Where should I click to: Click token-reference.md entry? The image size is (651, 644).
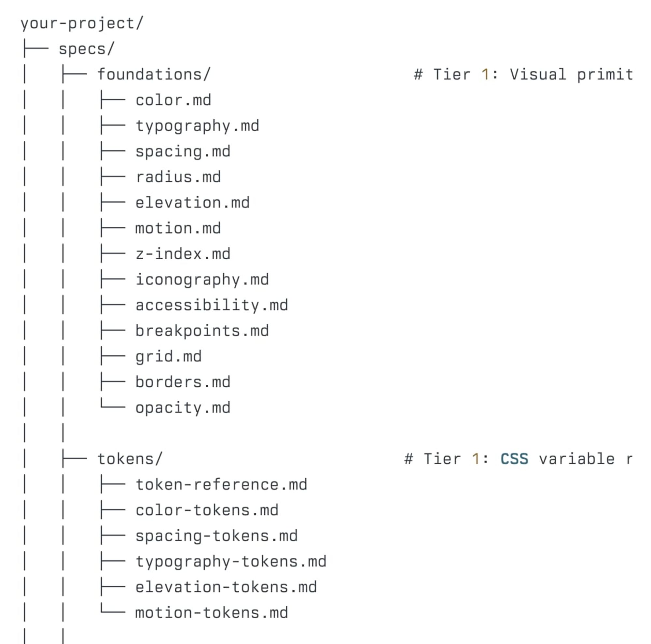click(221, 484)
